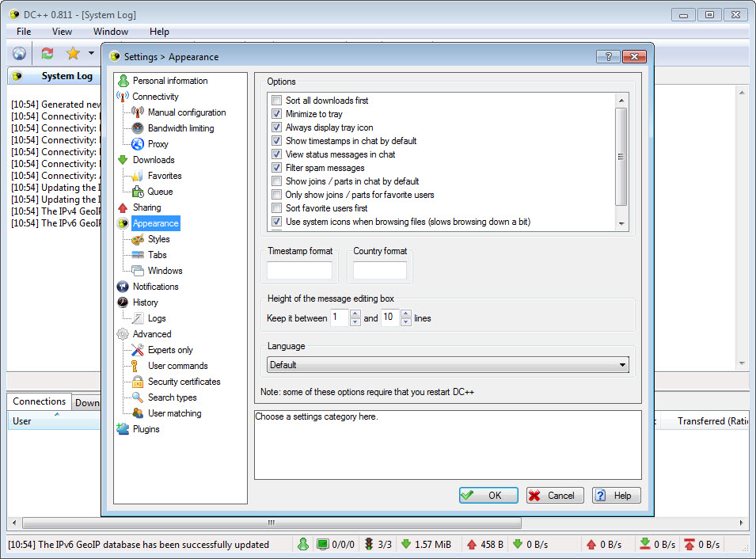Screen dimensions: 756x559
Task: Disable Filter spam messages
Action: 277,168
